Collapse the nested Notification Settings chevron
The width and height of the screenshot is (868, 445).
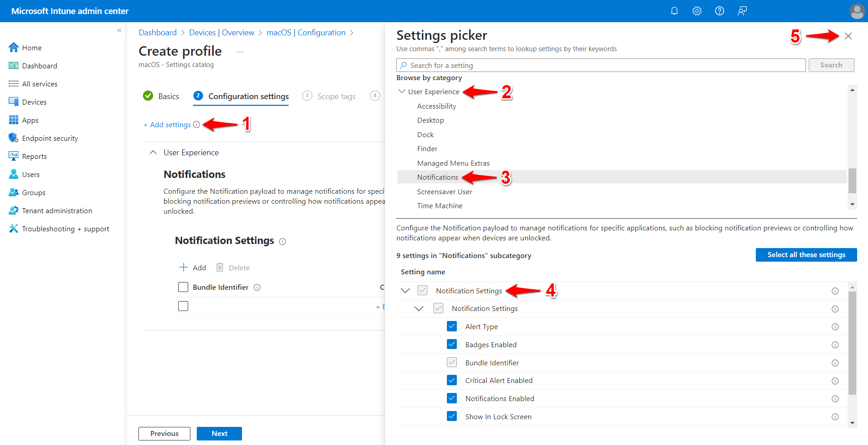[419, 309]
